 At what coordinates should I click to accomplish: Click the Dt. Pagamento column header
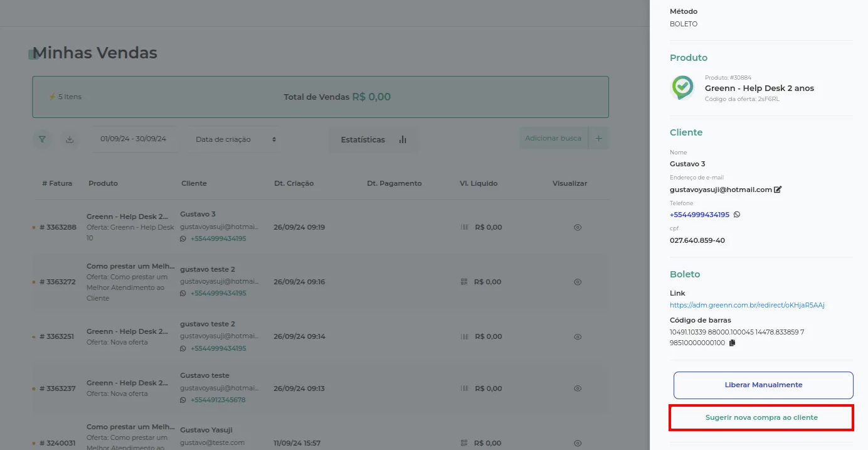coord(394,183)
